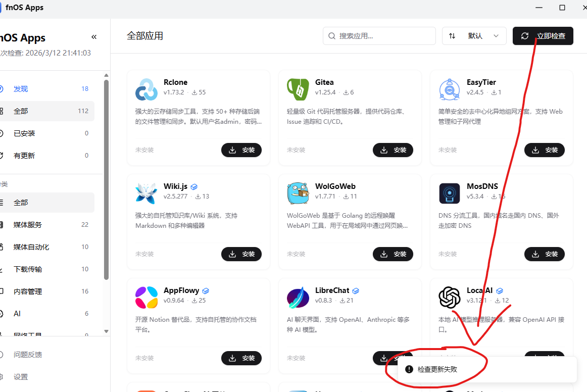Click the LocalAI app icon

(449, 298)
